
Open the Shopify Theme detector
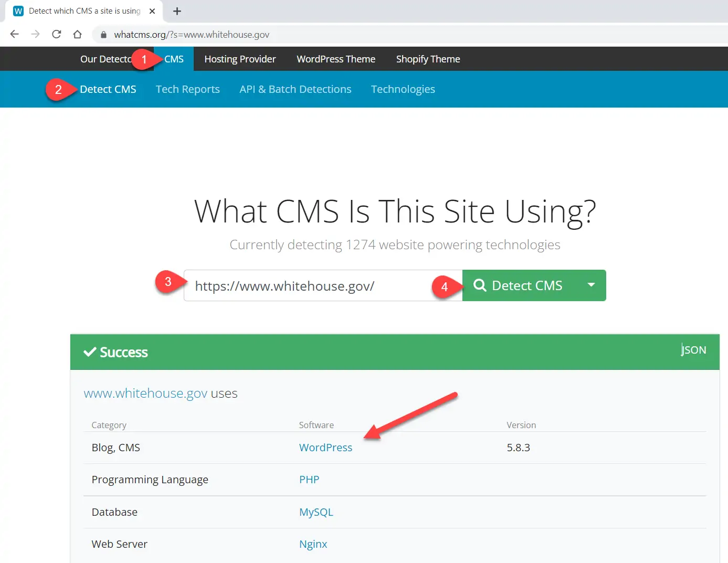tap(428, 59)
